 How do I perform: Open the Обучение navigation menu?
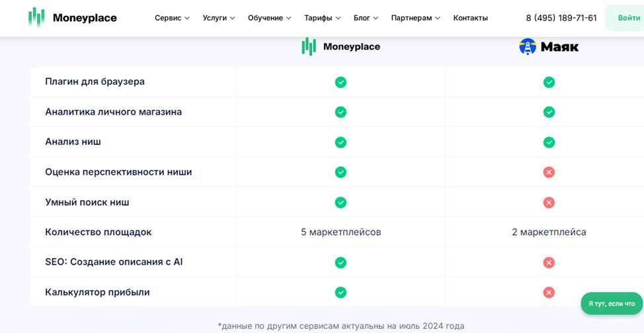[x=269, y=18]
